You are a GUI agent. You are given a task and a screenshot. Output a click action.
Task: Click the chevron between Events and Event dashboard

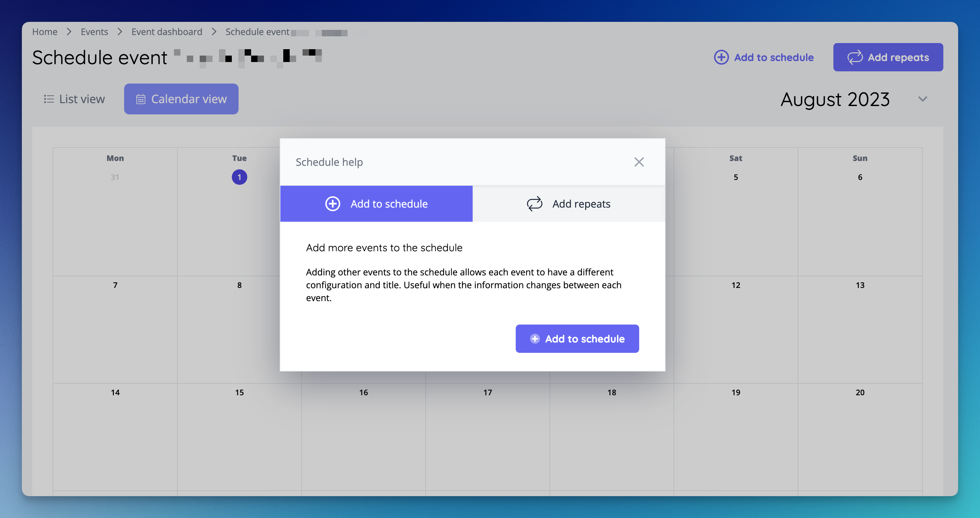(x=120, y=31)
